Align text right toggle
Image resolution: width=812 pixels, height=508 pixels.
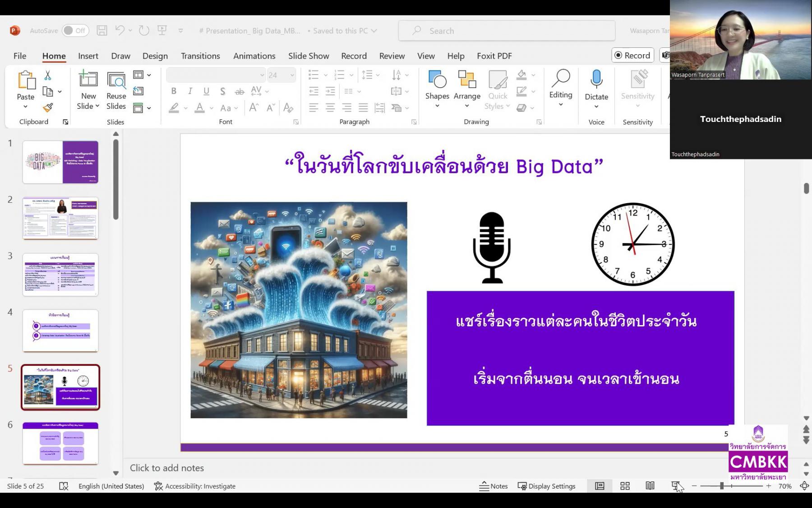(346, 107)
